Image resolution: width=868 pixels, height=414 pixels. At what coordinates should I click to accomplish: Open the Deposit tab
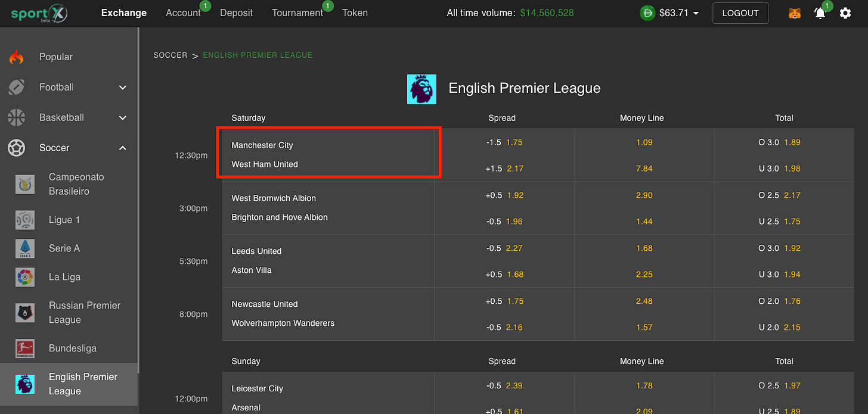[236, 13]
